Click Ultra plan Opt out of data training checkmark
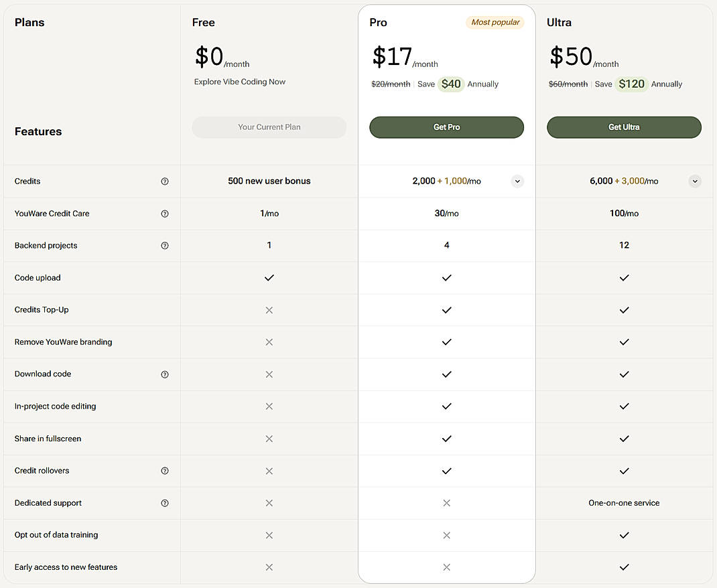This screenshot has height=588, width=717. [624, 536]
